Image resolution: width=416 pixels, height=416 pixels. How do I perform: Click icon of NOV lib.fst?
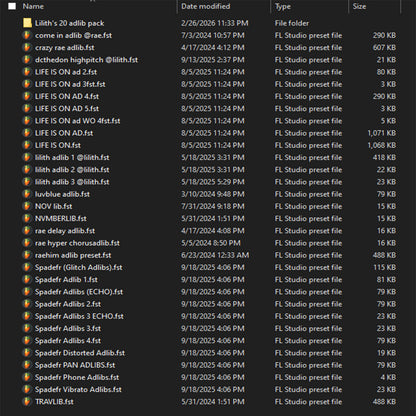27,206
